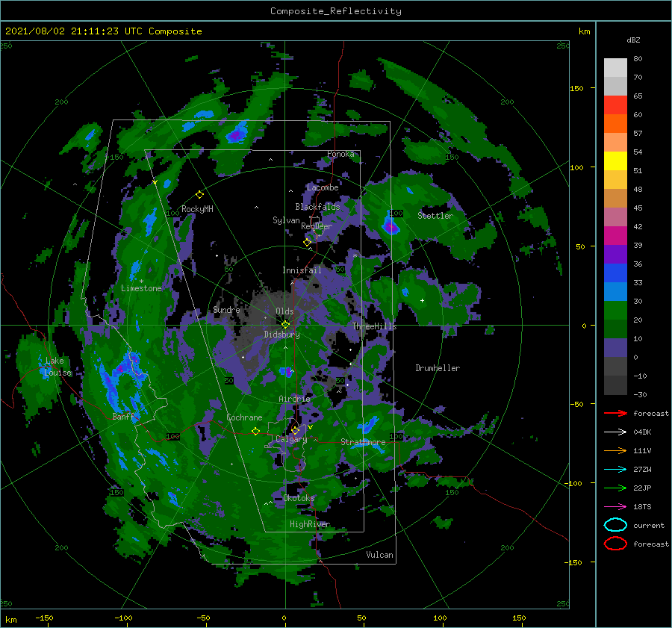Viewport: 672px width, 628px height.
Task: Click the Strathmore city label
Action: (363, 442)
